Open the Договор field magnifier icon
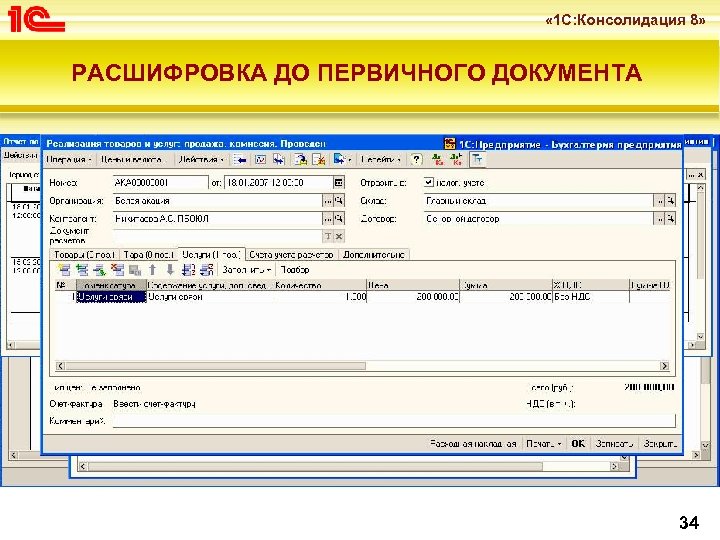The image size is (720, 540). 670,219
